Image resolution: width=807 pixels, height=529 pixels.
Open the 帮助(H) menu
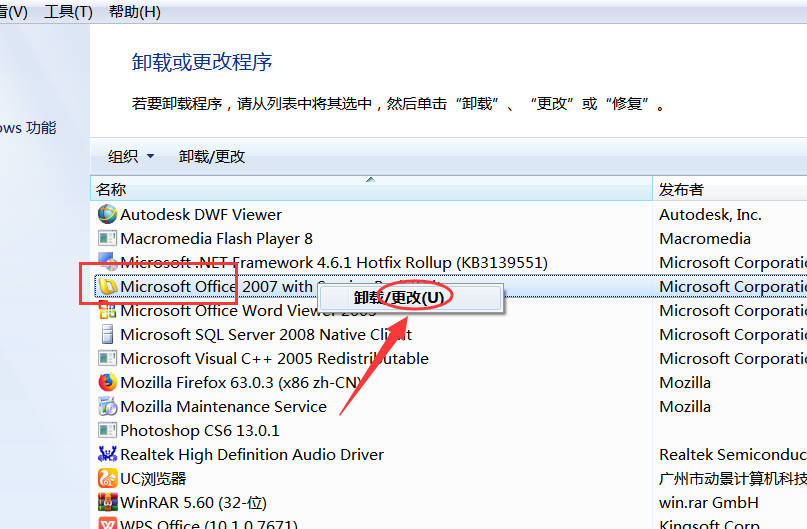pos(134,11)
